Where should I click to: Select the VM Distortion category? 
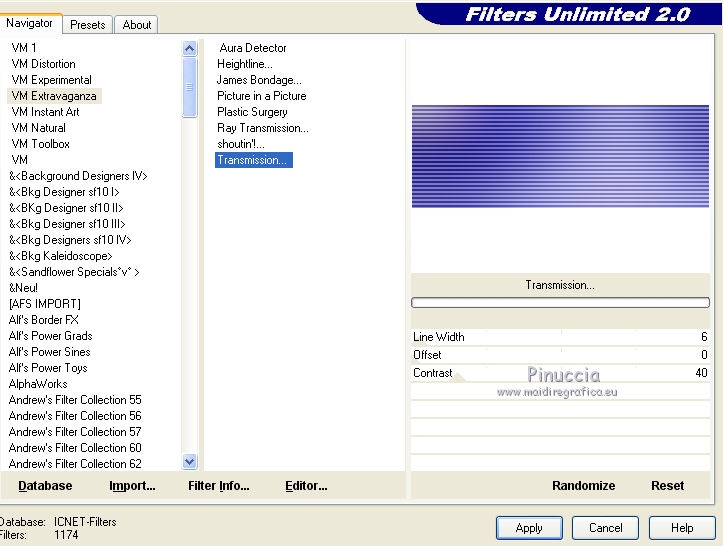click(x=43, y=64)
